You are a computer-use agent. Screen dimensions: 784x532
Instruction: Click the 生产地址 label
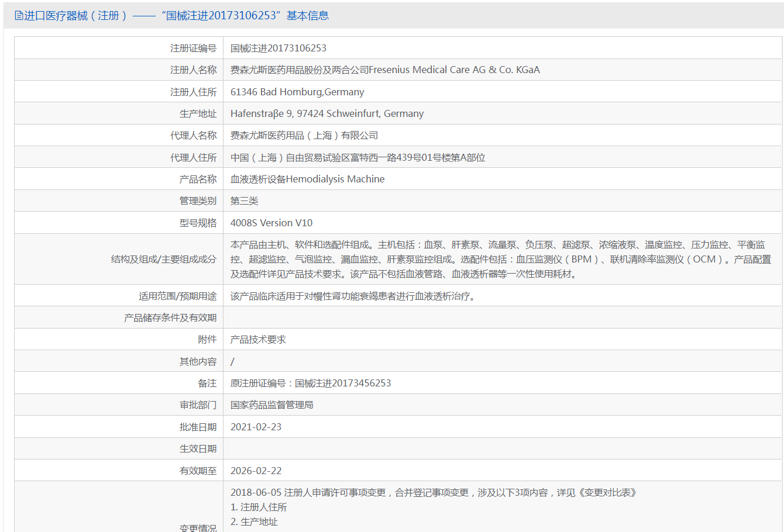pyautogui.click(x=198, y=113)
